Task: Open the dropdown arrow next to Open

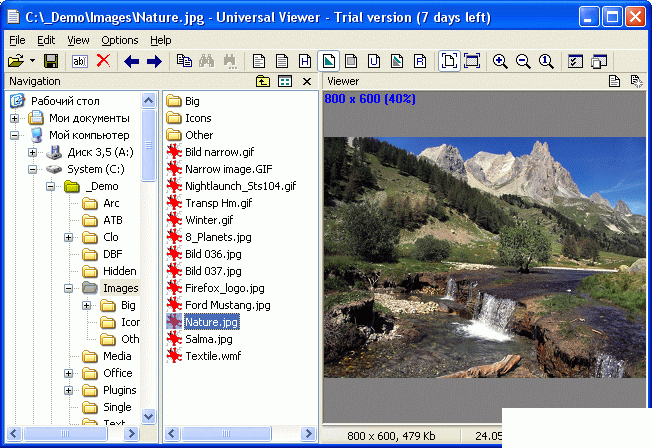Action: [x=32, y=61]
